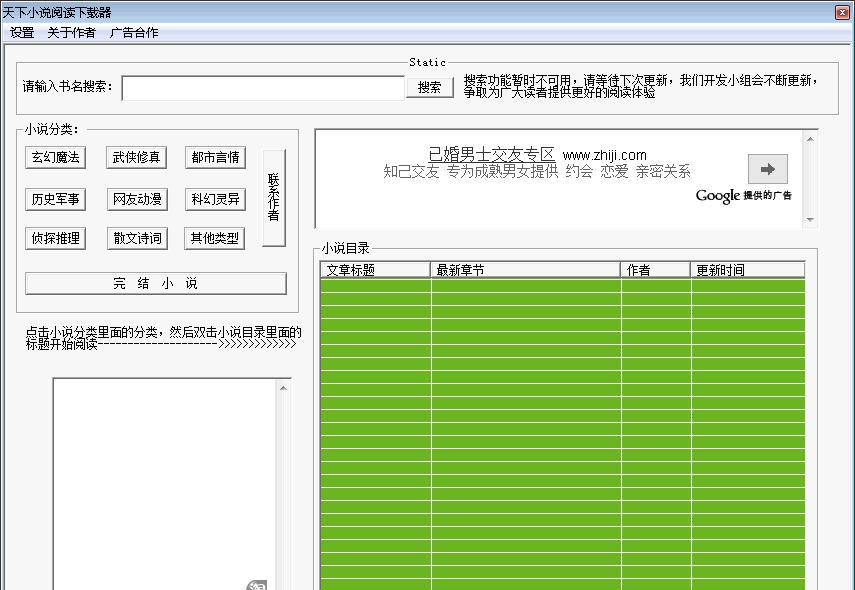Open the 已婚男士交友专区 ad link

[491, 154]
